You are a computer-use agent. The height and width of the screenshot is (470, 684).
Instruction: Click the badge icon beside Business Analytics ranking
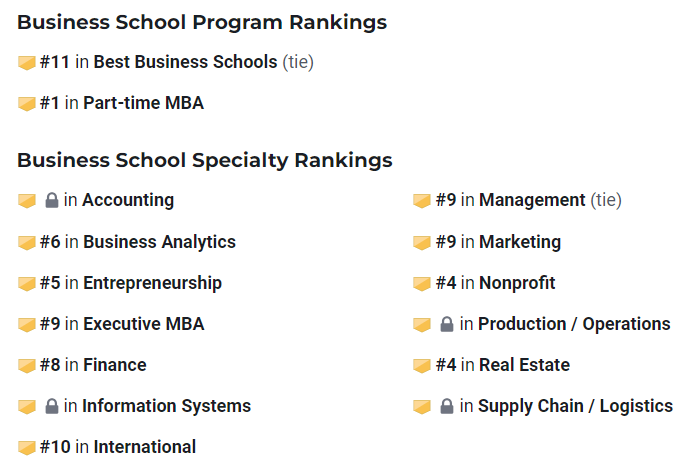tap(27, 243)
